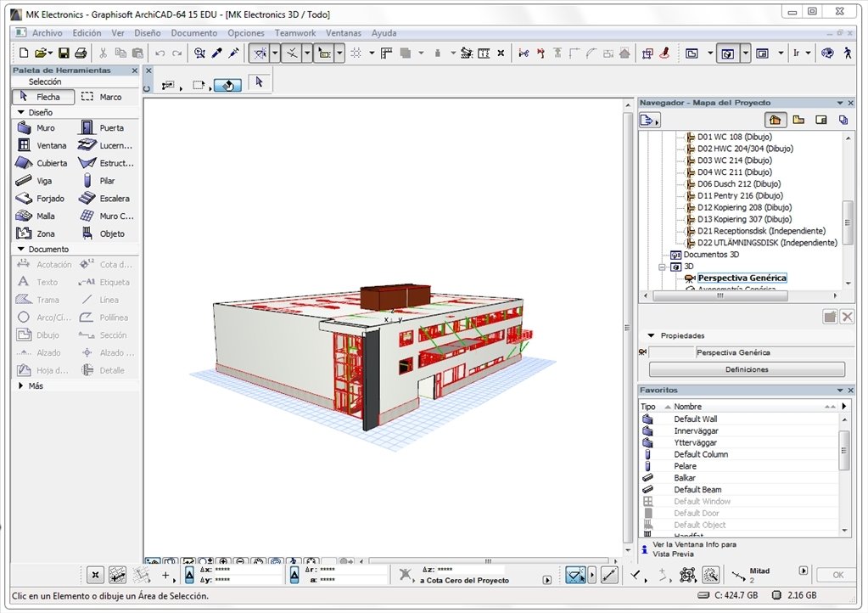Screen dimensions: 868x613
Task: Click the Save diskette icon in toolbar
Action: [x=64, y=53]
